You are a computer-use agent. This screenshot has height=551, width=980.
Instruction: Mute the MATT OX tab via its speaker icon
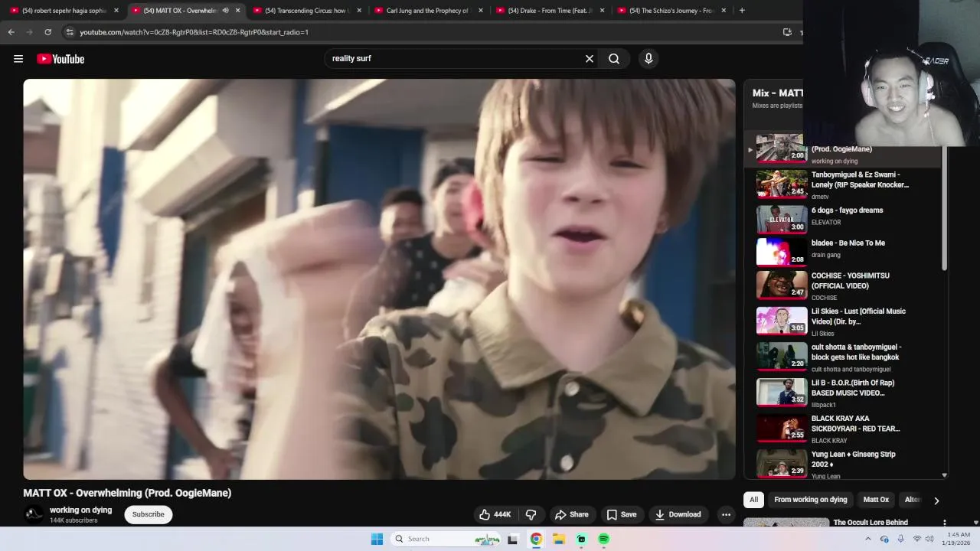coord(225,11)
